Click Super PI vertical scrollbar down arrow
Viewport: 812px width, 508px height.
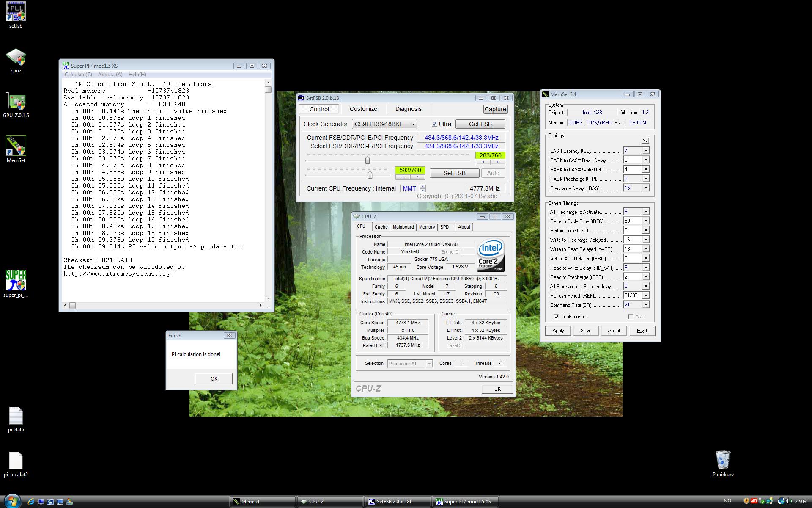(268, 298)
